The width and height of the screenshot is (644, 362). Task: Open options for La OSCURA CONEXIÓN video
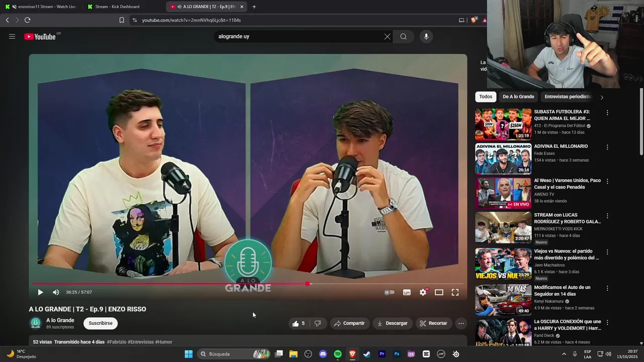[607, 322]
